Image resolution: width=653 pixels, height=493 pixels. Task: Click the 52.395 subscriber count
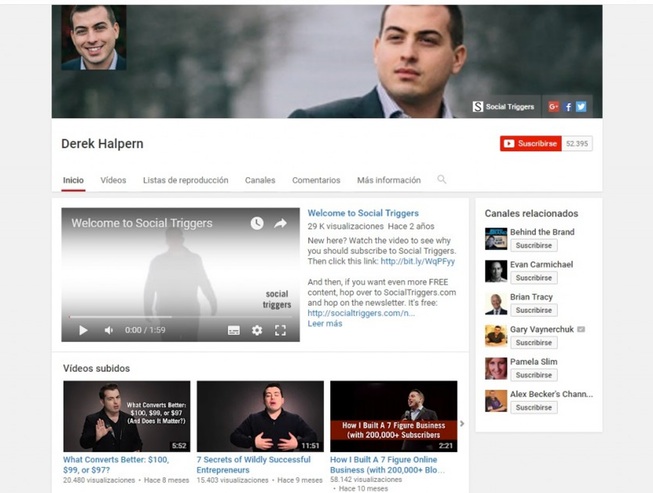pyautogui.click(x=577, y=144)
